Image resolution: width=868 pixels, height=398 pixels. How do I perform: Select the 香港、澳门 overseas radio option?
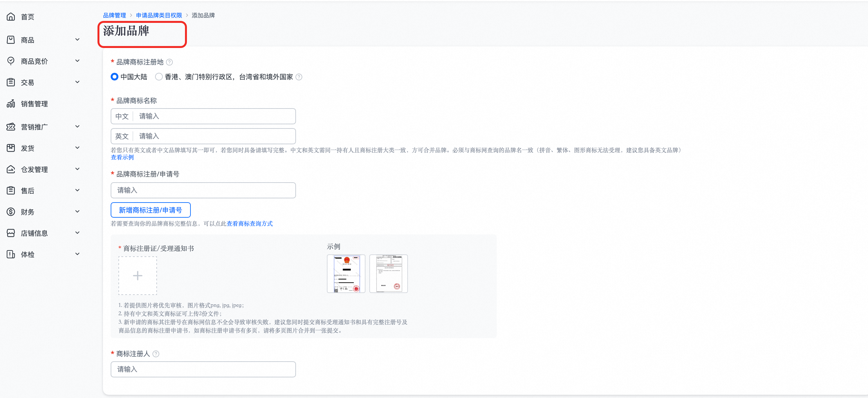point(159,77)
